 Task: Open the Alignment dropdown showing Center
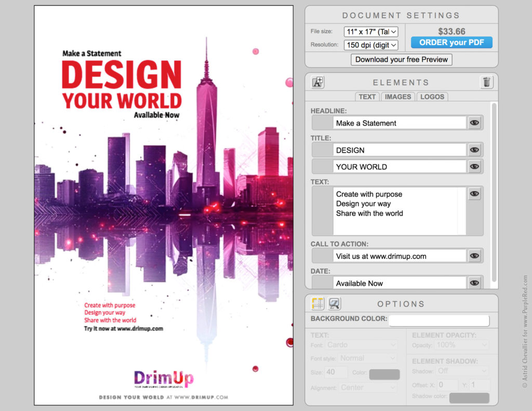point(368,387)
